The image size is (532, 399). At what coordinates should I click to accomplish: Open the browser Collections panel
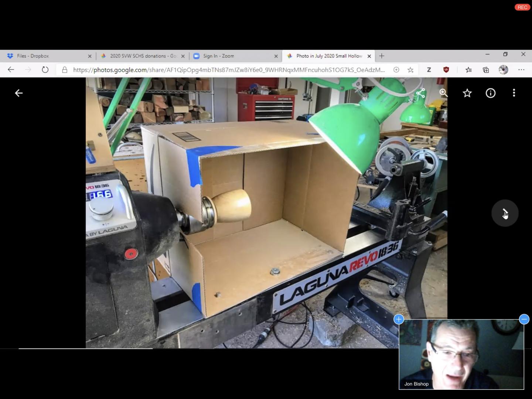(x=486, y=70)
